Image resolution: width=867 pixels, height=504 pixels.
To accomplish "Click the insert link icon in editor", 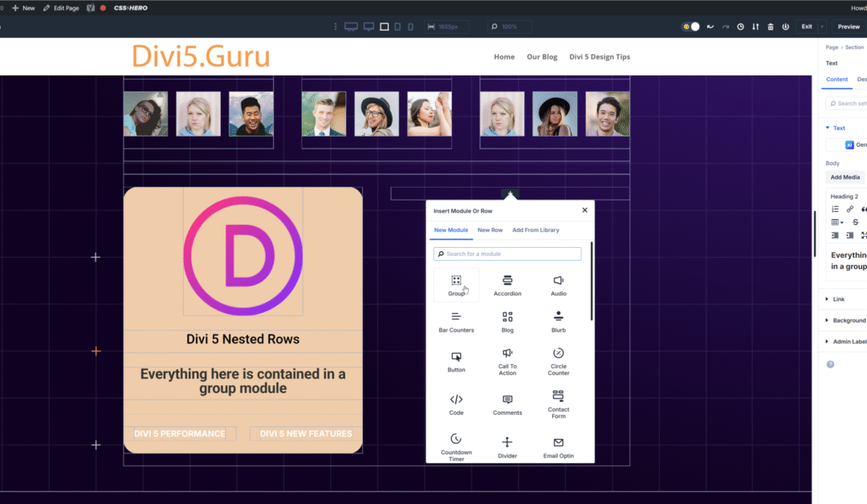I will (x=850, y=209).
